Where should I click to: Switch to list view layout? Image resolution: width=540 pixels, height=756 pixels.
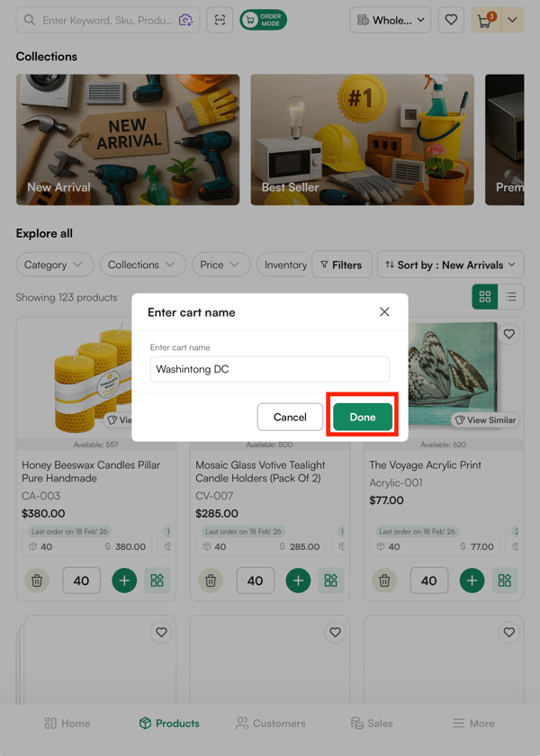click(511, 297)
